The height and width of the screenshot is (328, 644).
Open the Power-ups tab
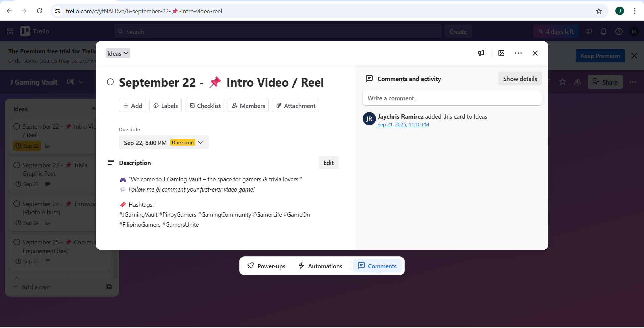[x=266, y=266]
